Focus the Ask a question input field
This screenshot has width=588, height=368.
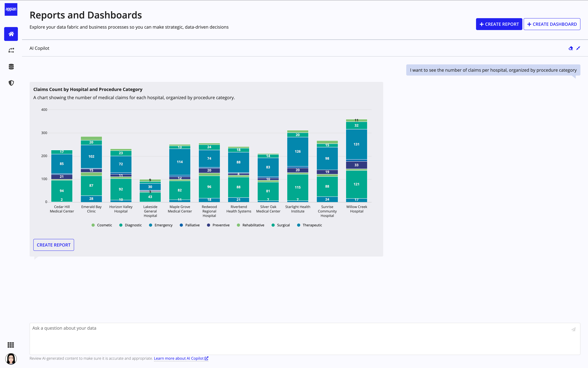292,338
